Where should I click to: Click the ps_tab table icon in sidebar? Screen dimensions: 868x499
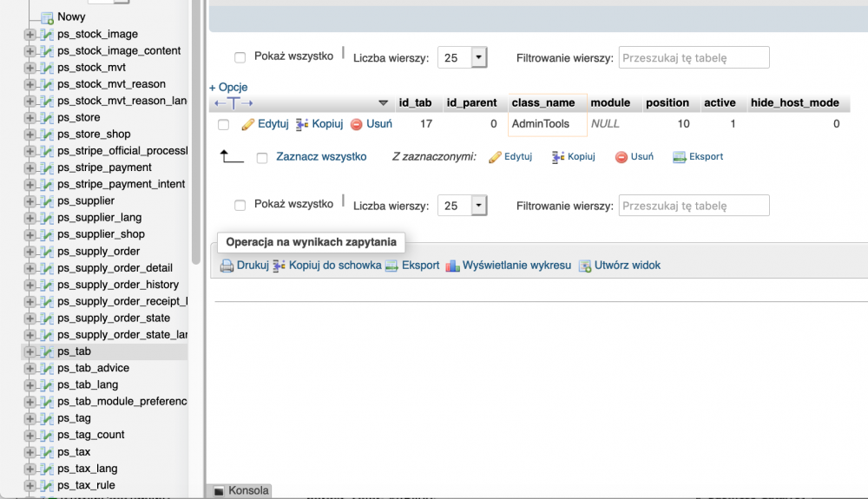tap(47, 351)
